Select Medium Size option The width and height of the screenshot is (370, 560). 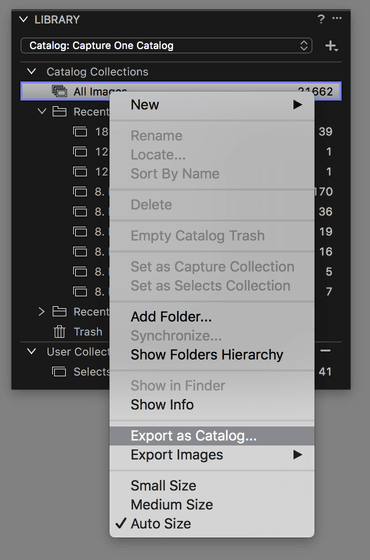pyautogui.click(x=212, y=505)
